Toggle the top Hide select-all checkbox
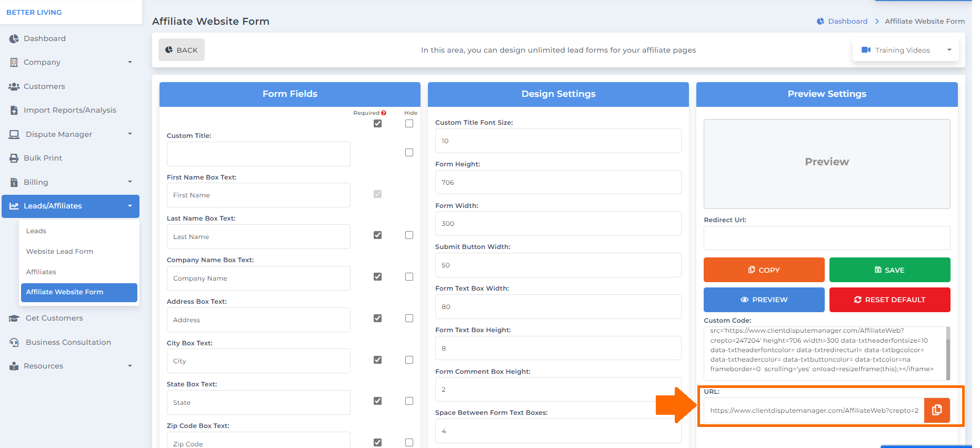Image resolution: width=980 pixels, height=448 pixels. [409, 123]
